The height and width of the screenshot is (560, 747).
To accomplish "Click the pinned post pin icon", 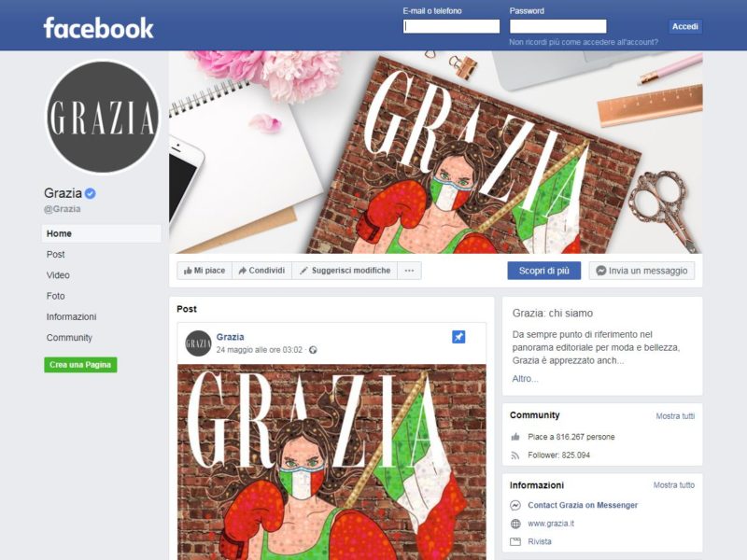I will pos(458,337).
